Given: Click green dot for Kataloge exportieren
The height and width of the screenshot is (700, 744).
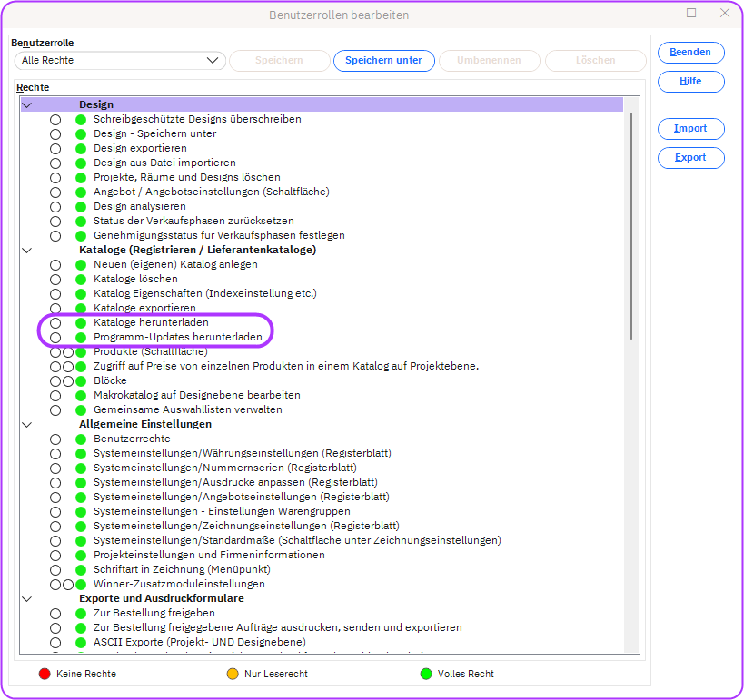Looking at the screenshot, I should pos(81,308).
